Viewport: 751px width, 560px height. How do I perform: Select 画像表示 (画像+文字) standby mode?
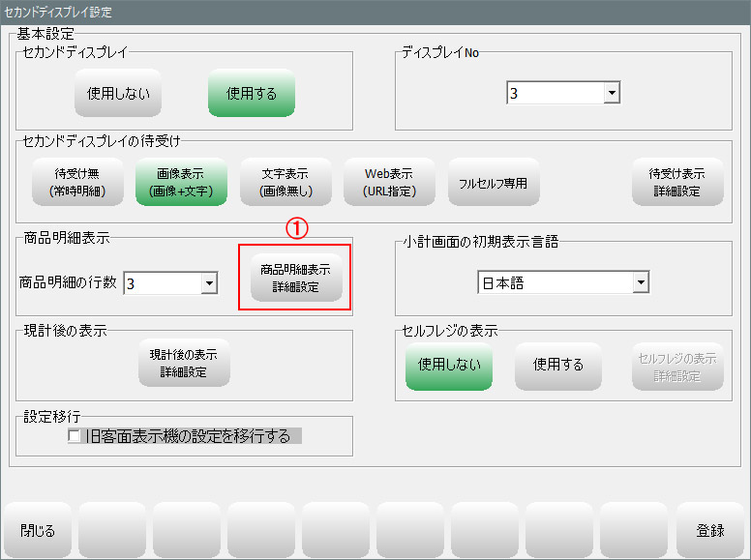coord(181,183)
